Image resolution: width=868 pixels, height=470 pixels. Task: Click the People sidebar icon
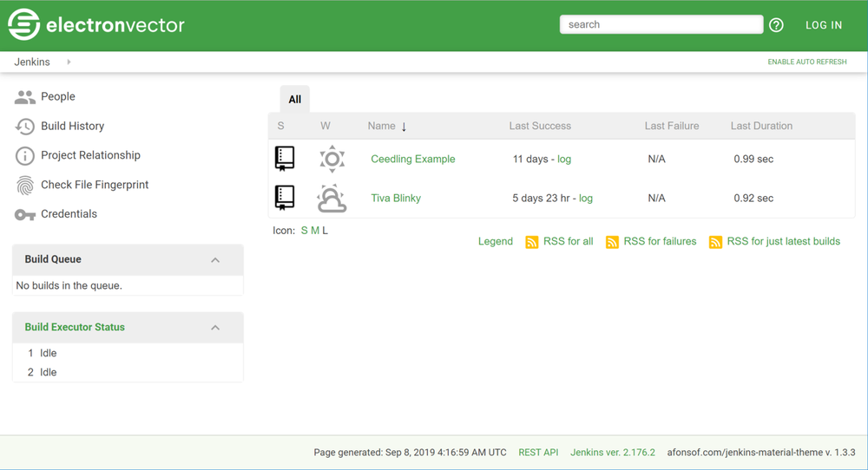(x=25, y=97)
